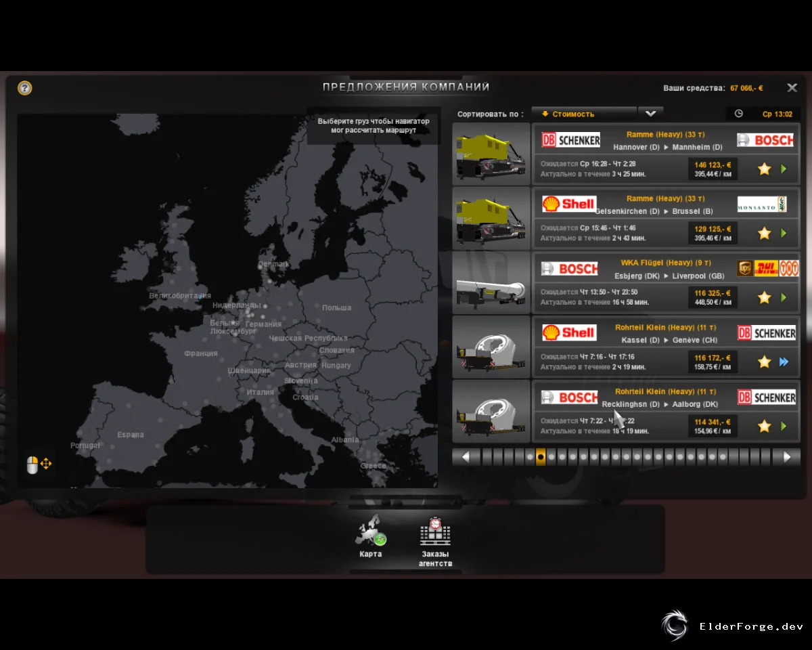Accept the Hannover to Mannheim job arrow
This screenshot has width=812, height=650.
[x=784, y=169]
